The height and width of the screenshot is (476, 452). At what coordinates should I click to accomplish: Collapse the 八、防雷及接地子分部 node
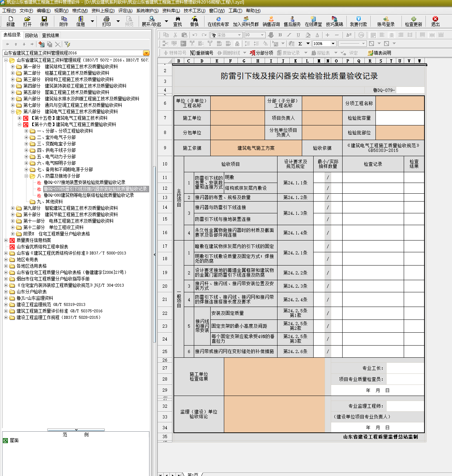coord(26,176)
